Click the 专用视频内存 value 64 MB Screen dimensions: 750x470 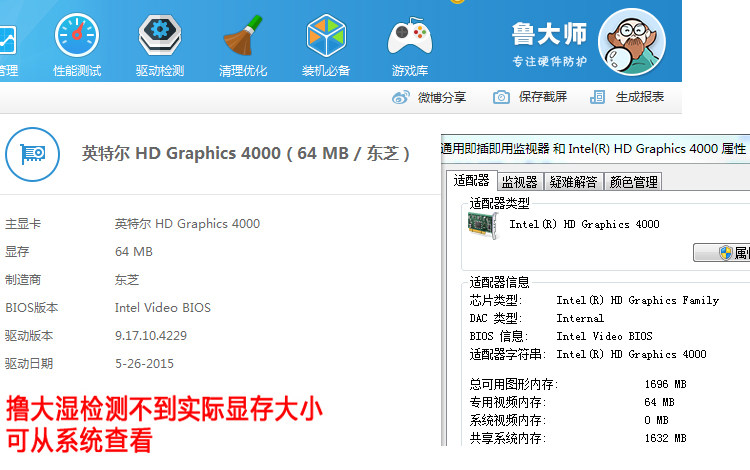(659, 402)
